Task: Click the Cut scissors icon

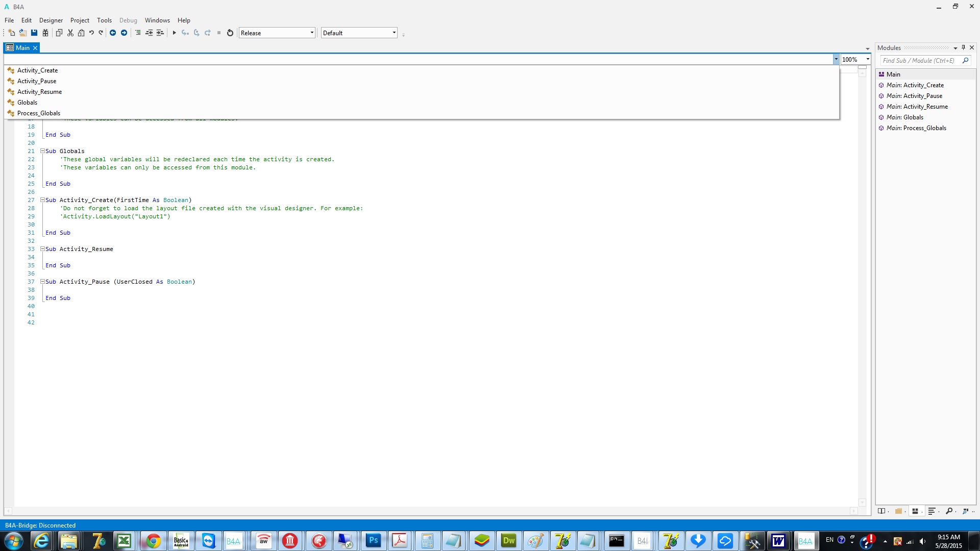Action: (70, 33)
